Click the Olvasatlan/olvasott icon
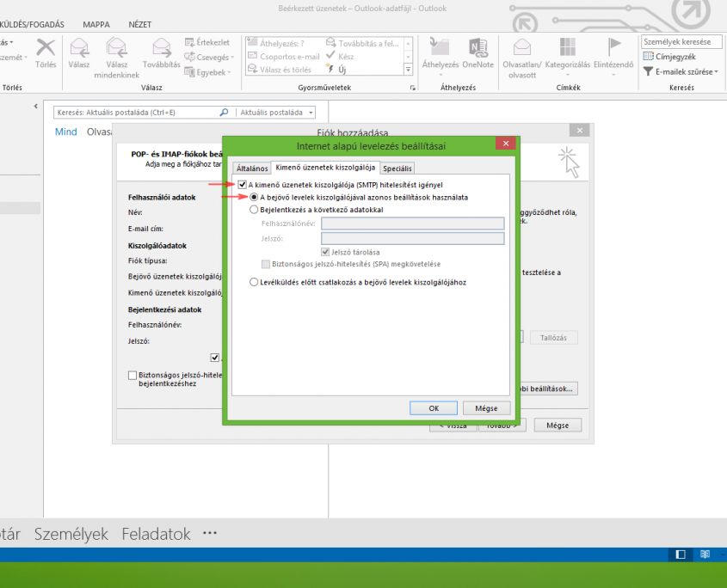This screenshot has height=588, width=727. [x=522, y=48]
